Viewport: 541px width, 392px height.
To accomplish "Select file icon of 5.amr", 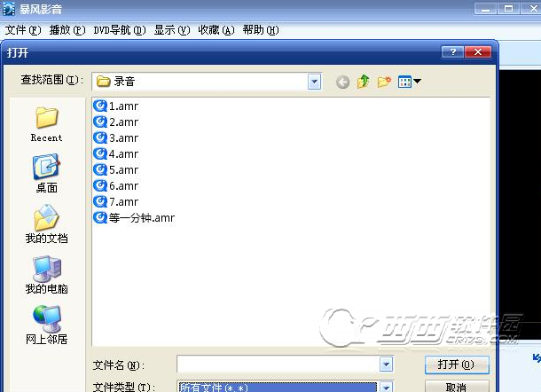I will click(x=100, y=169).
